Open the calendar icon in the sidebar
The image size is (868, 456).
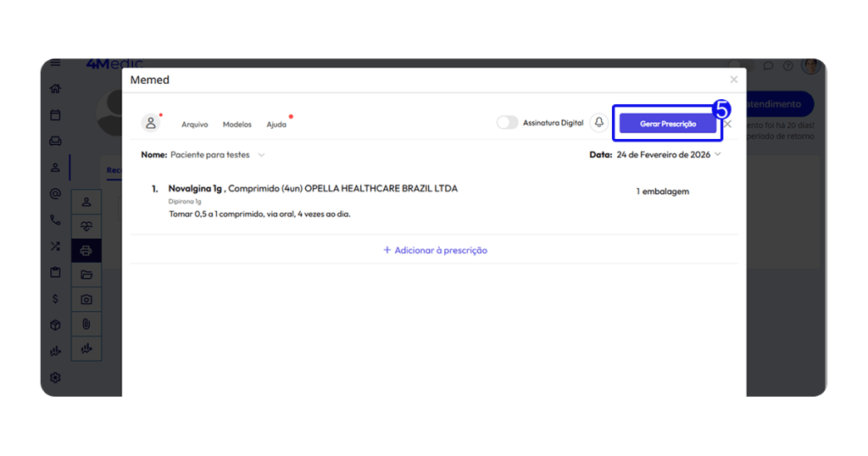pyautogui.click(x=55, y=114)
